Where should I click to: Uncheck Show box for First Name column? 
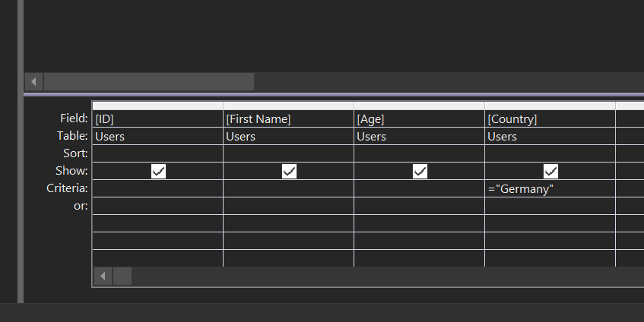click(289, 172)
